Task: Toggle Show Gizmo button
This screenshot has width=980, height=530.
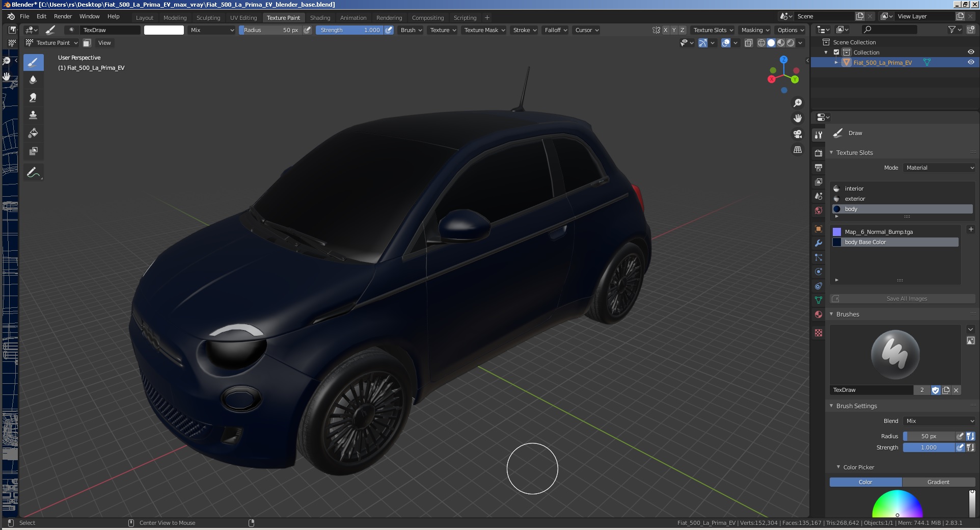Action: (703, 43)
